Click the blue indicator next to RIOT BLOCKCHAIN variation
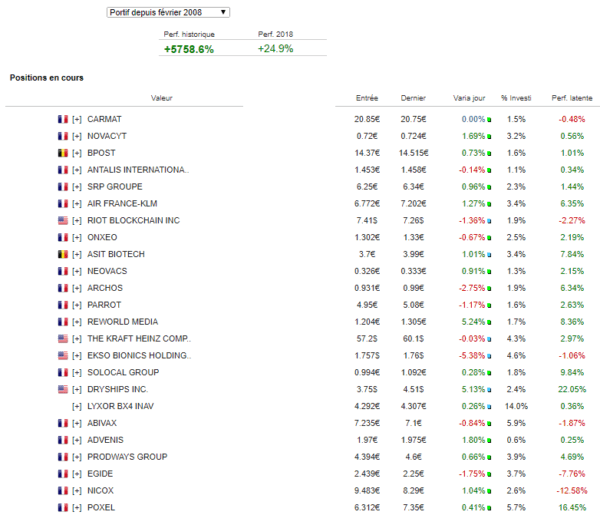Viewport: 600px width, 515px height. (x=489, y=221)
